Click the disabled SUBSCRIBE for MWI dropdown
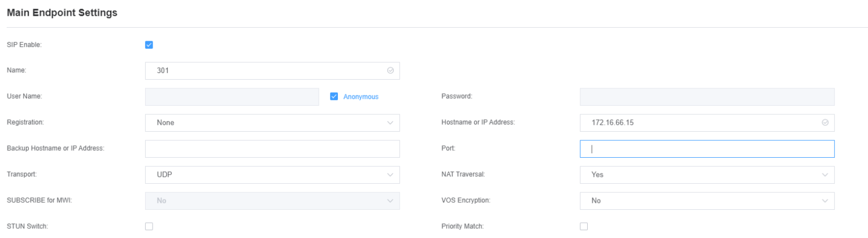The width and height of the screenshot is (868, 238). 272,201
